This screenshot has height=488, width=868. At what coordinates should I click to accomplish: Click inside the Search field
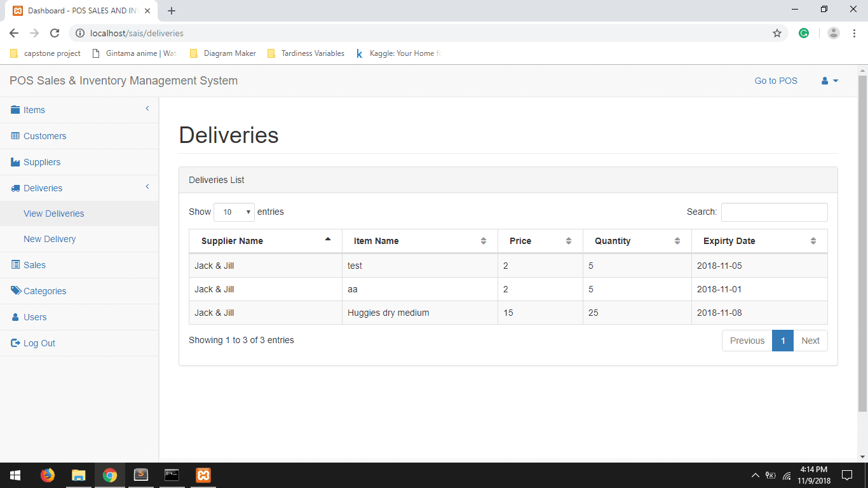774,212
